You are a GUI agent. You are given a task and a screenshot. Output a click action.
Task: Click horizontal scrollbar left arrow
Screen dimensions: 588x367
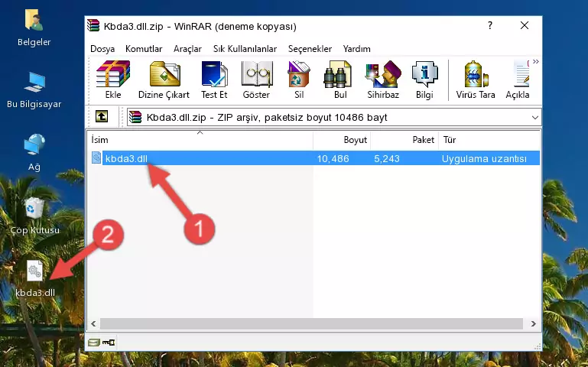(93, 323)
